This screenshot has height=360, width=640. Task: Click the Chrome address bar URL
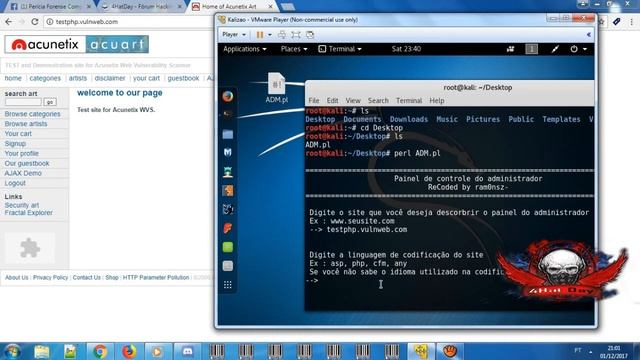click(x=87, y=22)
